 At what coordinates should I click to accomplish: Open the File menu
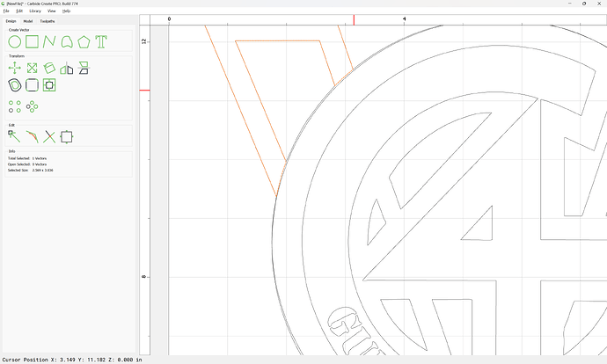point(6,11)
